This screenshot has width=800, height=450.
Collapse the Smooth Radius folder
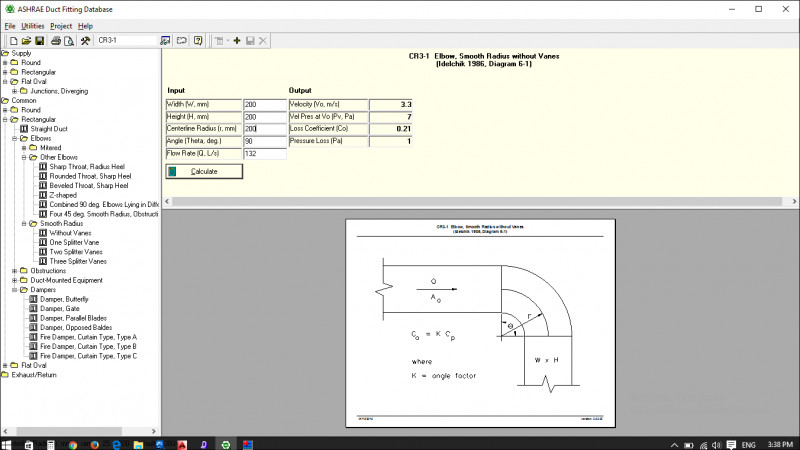click(x=24, y=223)
